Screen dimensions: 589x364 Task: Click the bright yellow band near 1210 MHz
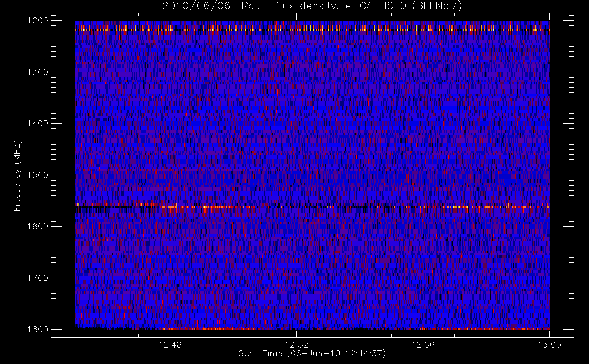point(312,28)
